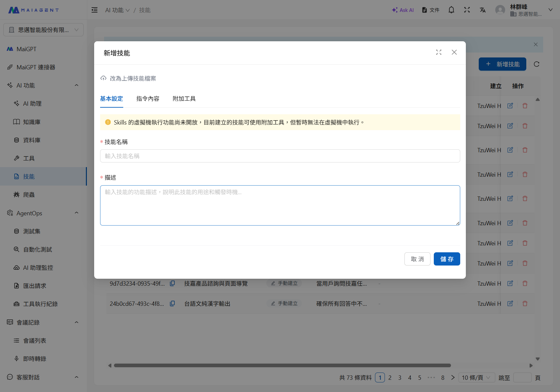
Task: Click the page fullscreen icon in top bar
Action: coord(467,10)
